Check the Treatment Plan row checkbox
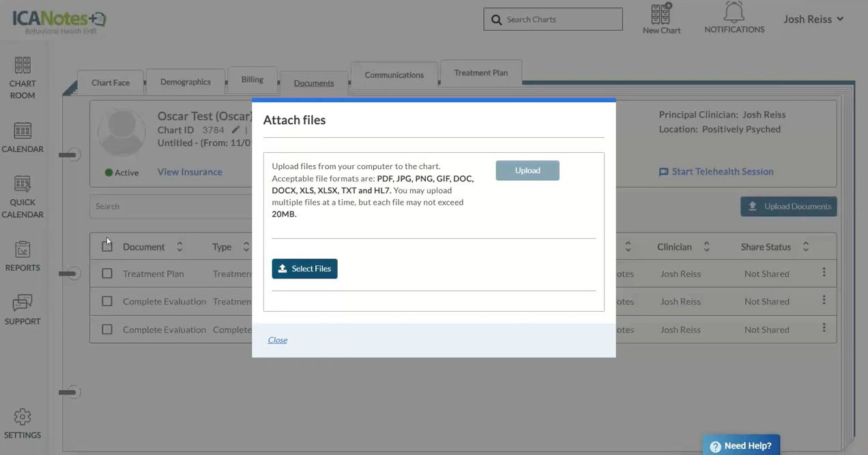The image size is (868, 455). [x=107, y=274]
